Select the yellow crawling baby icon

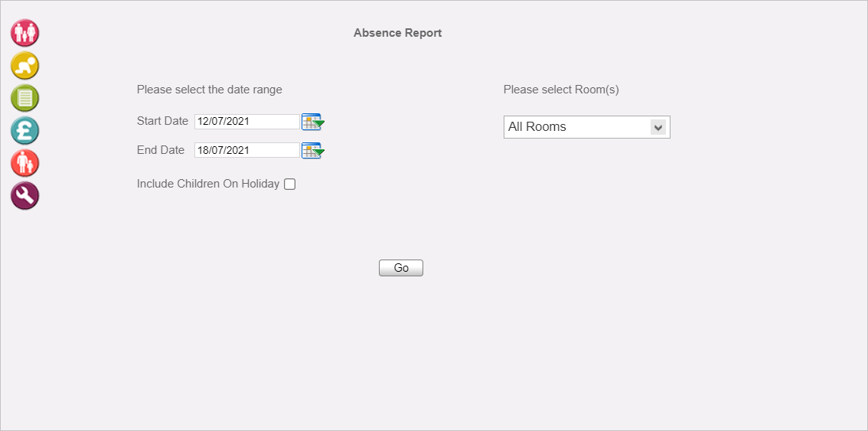pos(25,65)
